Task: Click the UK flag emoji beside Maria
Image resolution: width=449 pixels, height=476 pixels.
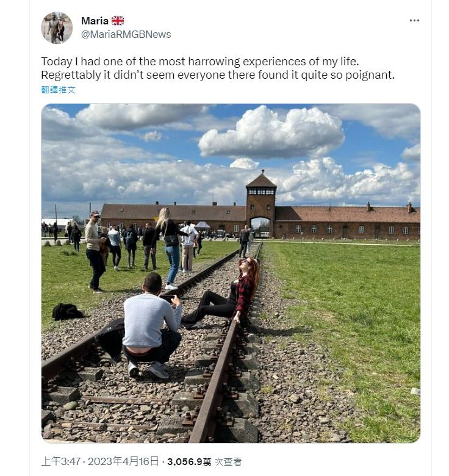Action: [x=118, y=21]
